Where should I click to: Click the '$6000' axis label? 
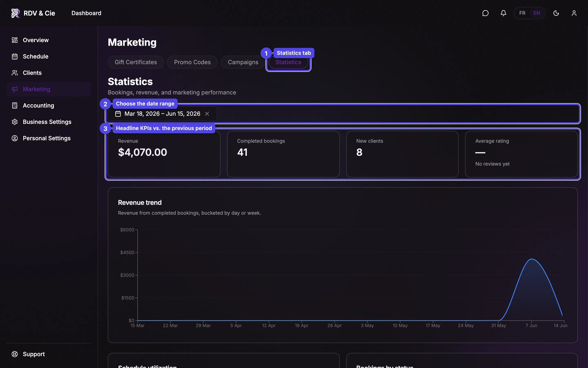coord(127,230)
